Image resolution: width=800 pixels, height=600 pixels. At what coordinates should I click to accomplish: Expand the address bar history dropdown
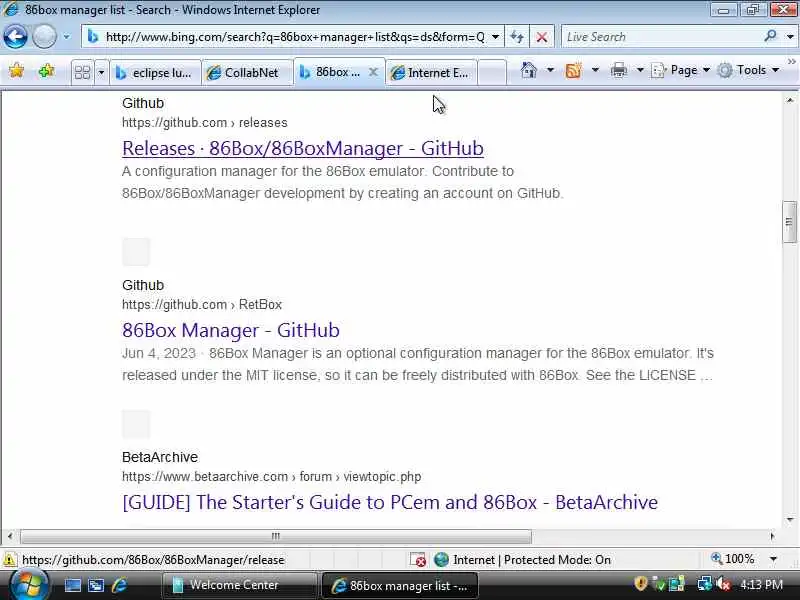click(x=495, y=37)
